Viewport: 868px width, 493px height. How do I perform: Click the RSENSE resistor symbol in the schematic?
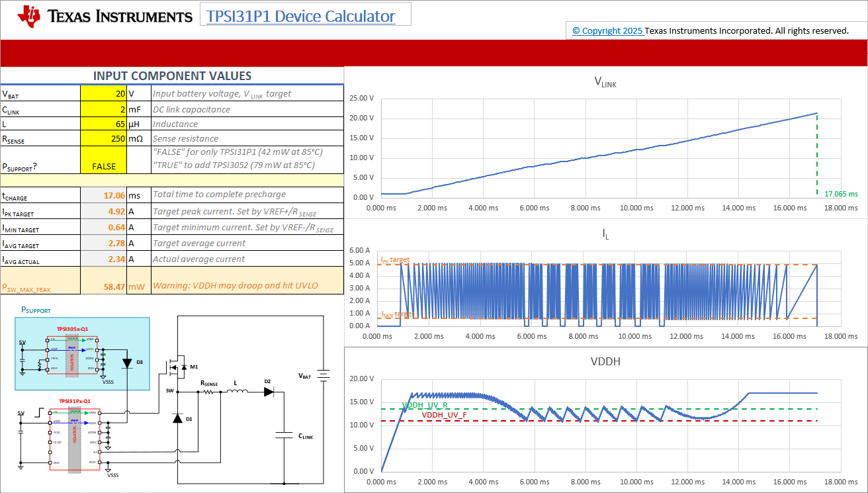point(210,392)
